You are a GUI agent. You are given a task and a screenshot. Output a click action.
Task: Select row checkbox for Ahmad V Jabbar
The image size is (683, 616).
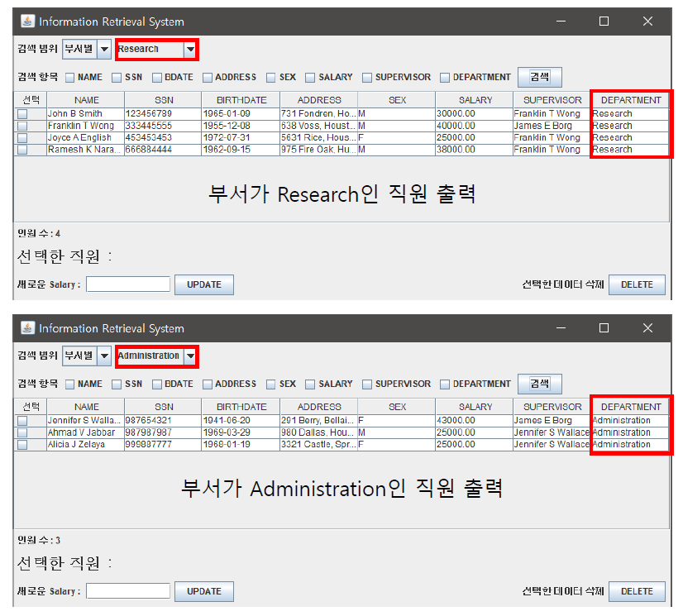pos(22,432)
